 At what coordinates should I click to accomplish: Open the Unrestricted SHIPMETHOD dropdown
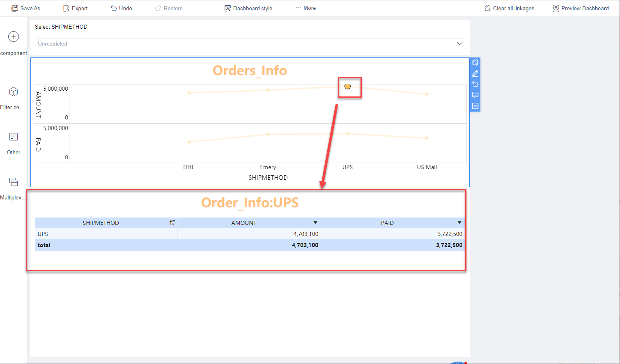tap(250, 43)
